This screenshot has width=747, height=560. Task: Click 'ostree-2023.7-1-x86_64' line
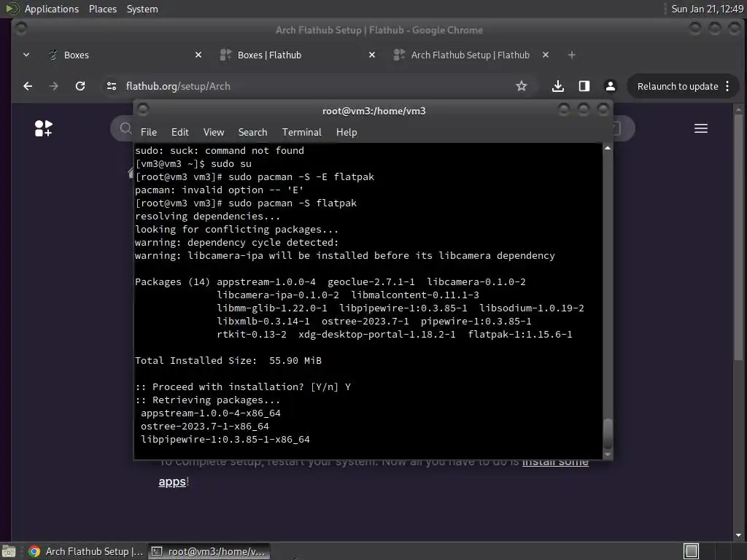coord(205,426)
